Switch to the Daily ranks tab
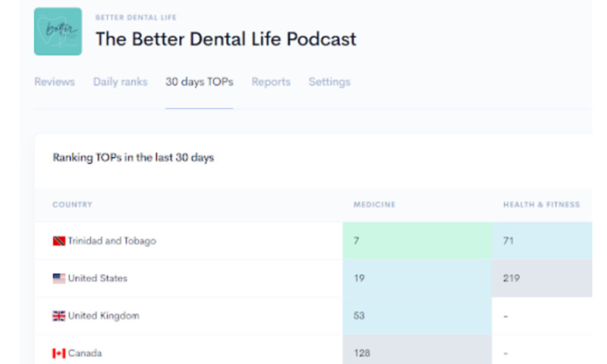 pos(120,82)
